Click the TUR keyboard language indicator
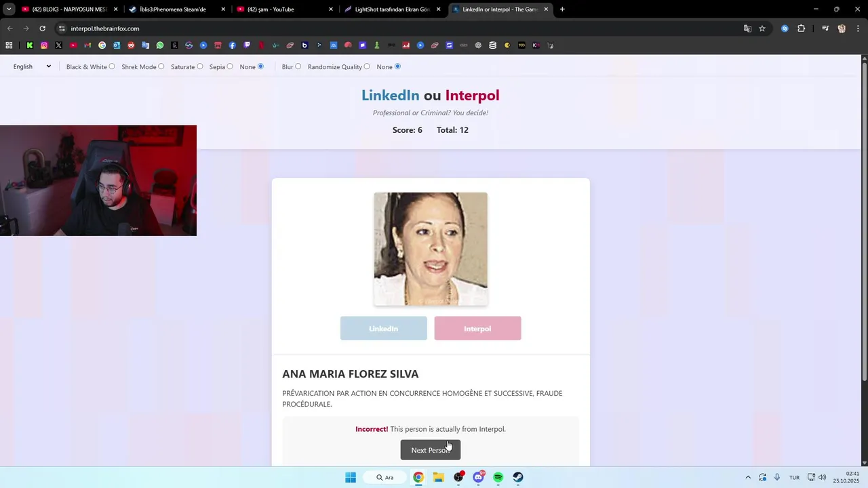Viewport: 868px width, 488px height. point(794,478)
